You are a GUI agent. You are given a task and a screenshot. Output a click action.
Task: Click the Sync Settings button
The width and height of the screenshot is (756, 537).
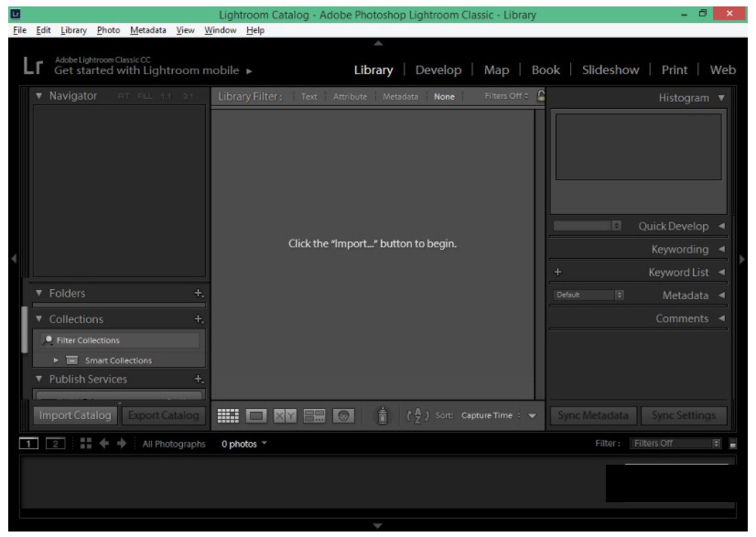pos(684,415)
